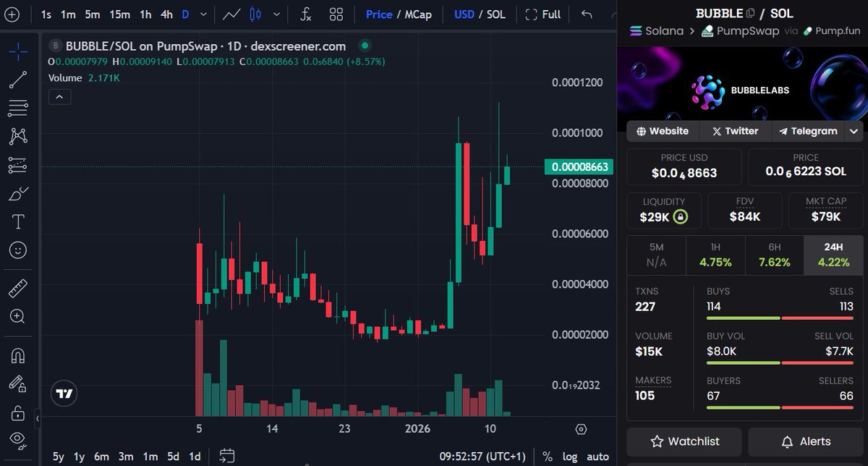Select the 1H stats timeframe
The width and height of the screenshot is (868, 466).
pyautogui.click(x=715, y=255)
